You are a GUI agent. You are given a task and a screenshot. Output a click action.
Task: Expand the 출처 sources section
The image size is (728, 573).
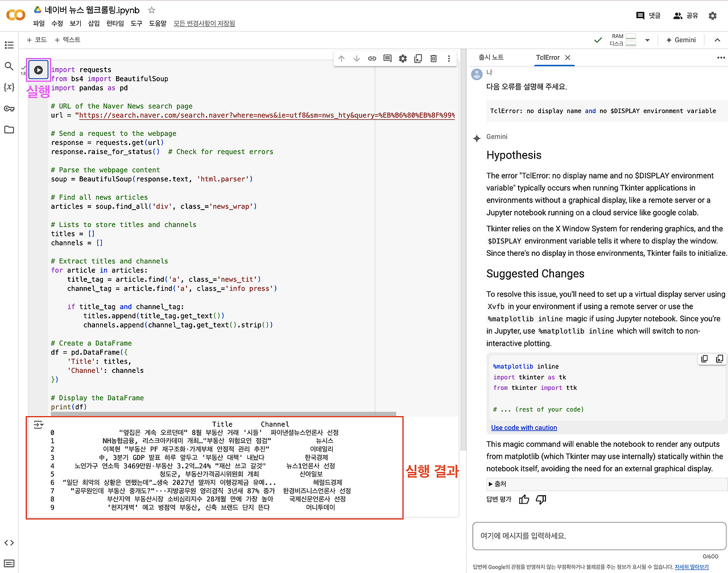[497, 484]
